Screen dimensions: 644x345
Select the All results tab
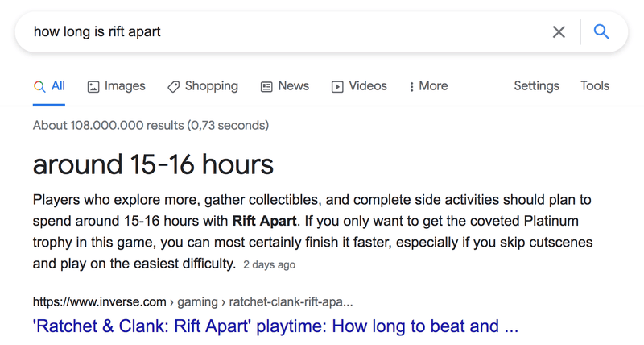58,86
